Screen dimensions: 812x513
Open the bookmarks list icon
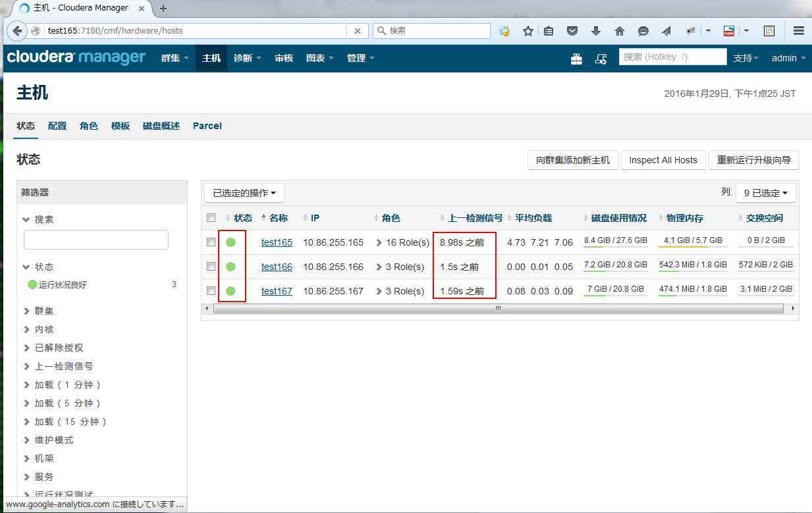coord(549,31)
